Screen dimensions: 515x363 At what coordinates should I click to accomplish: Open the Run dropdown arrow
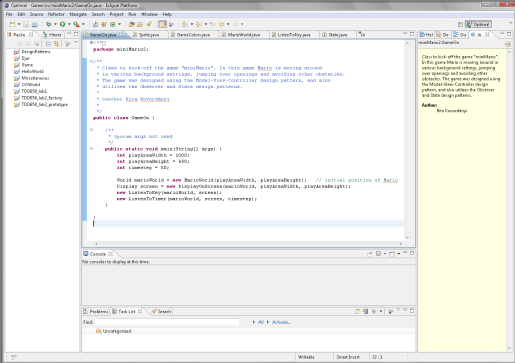(x=69, y=24)
